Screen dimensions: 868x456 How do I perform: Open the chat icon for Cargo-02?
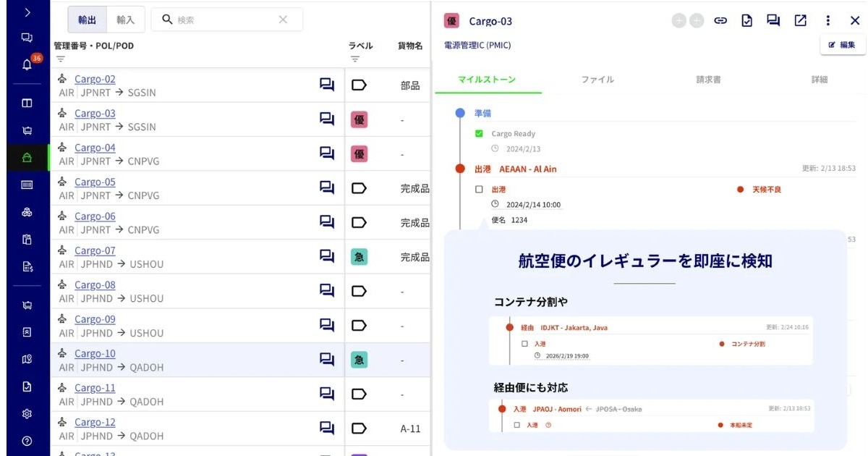327,85
